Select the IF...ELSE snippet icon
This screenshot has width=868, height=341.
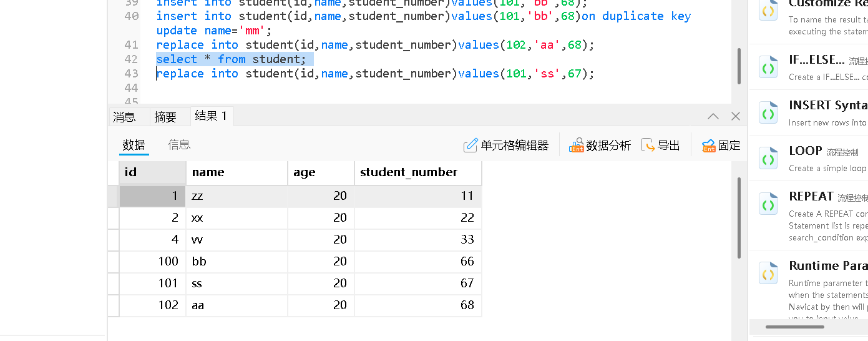point(768,67)
